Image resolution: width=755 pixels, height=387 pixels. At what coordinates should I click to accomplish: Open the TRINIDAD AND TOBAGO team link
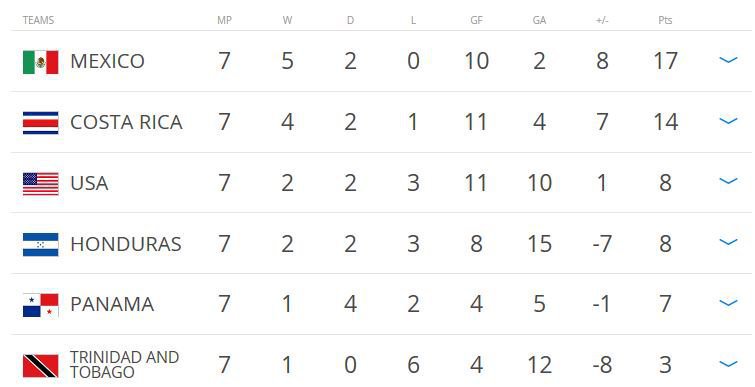(x=125, y=364)
